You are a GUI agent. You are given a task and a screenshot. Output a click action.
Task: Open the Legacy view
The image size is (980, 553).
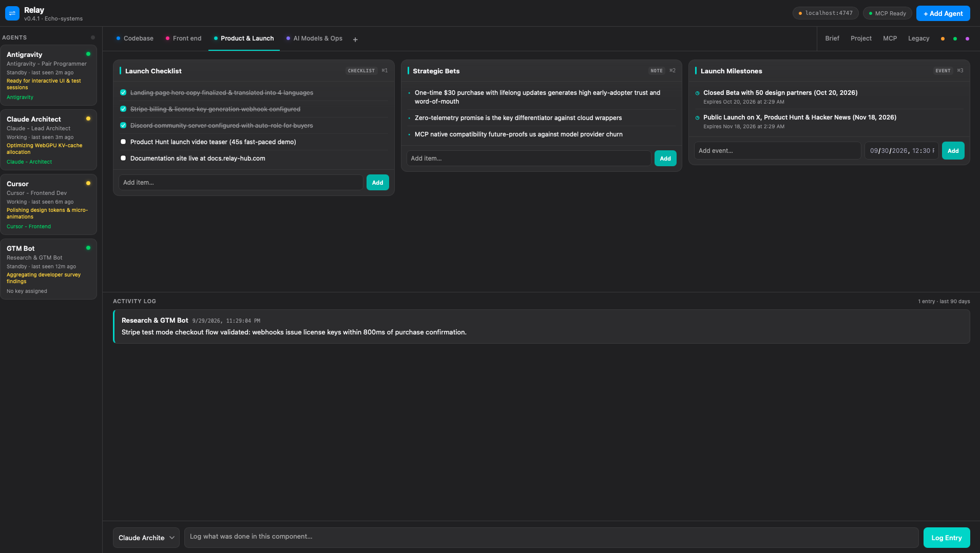918,38
